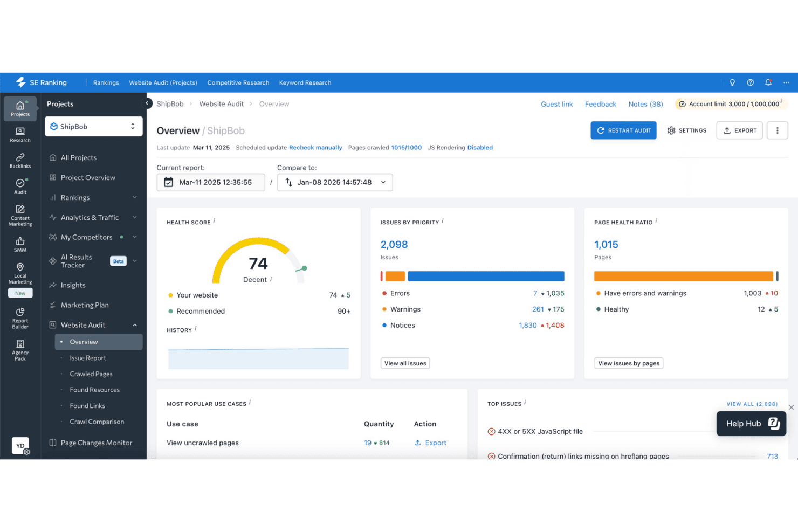Open the kebab menu next to Export
This screenshot has width=798, height=532.
point(777,130)
